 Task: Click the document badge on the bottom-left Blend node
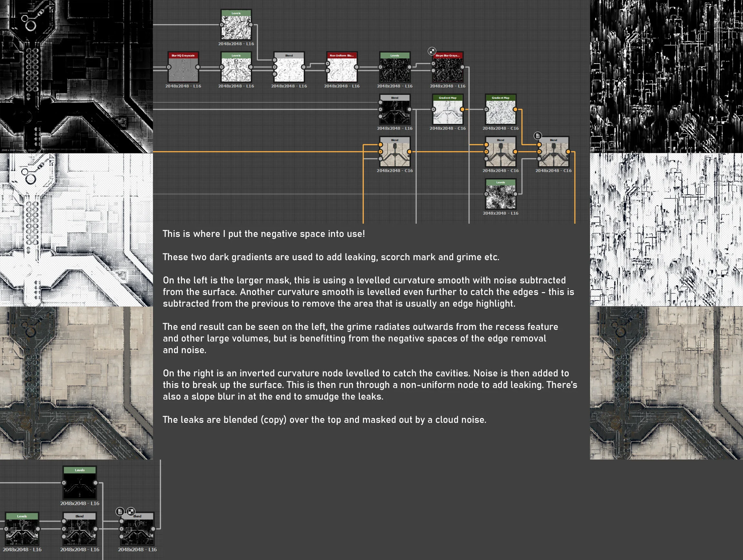pyautogui.click(x=120, y=511)
